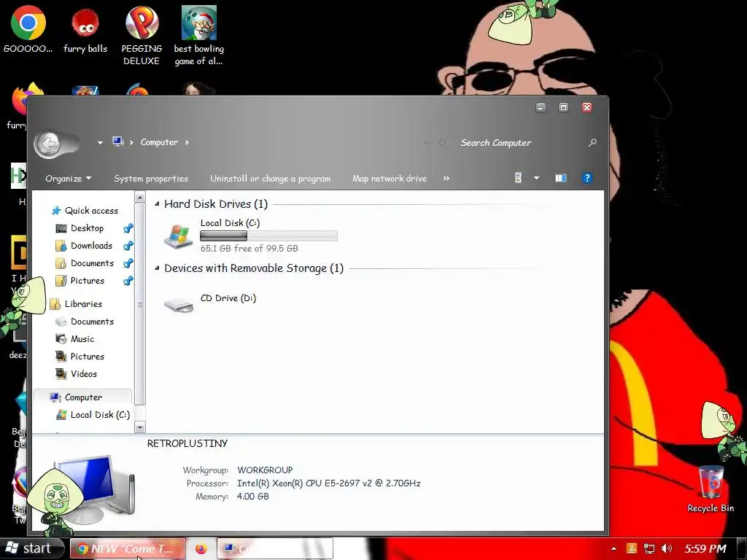Click the computer icon in address bar

(118, 141)
